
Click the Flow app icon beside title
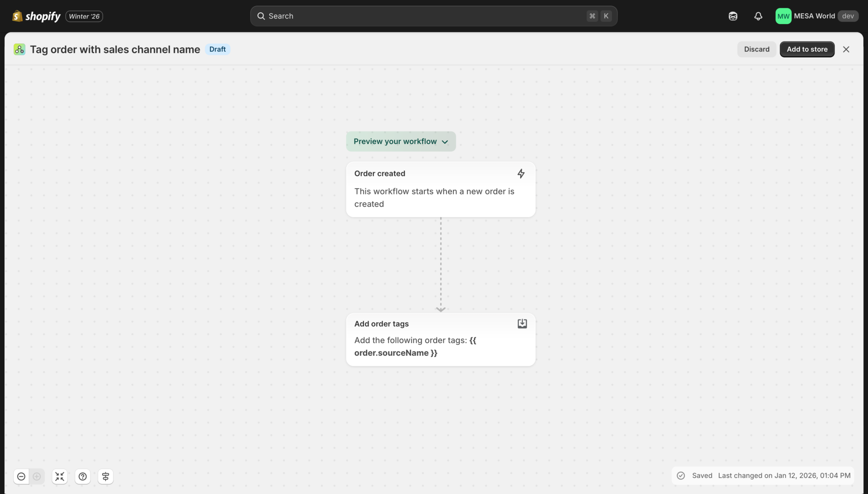(x=19, y=49)
